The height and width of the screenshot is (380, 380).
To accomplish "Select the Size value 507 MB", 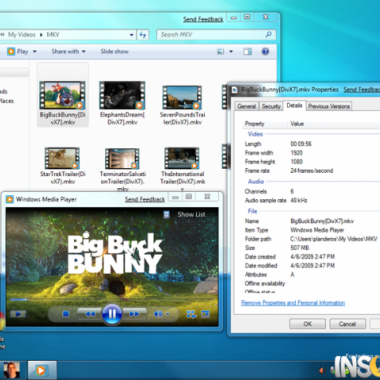I will [300, 248].
